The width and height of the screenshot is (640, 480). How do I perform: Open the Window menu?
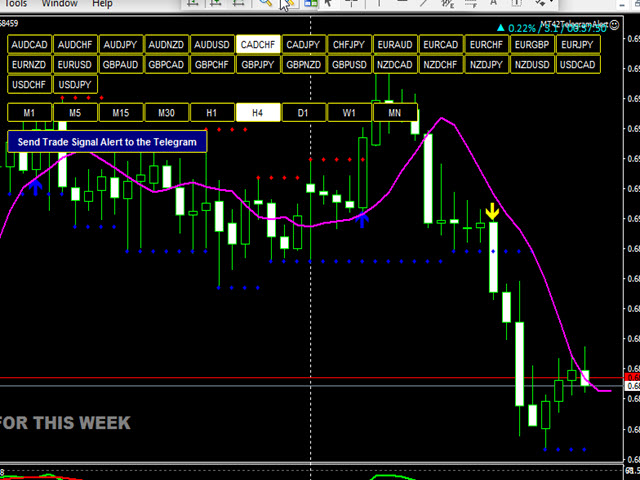[60, 4]
